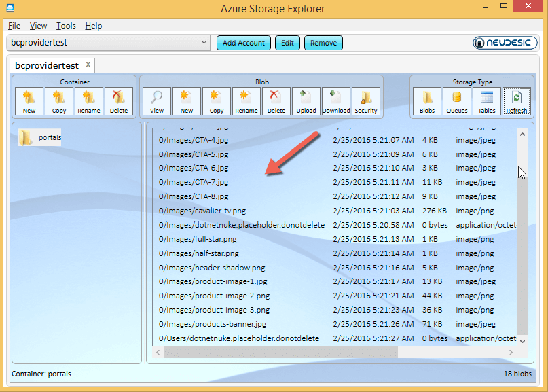
Task: Open the Help menu
Action: pyautogui.click(x=94, y=26)
